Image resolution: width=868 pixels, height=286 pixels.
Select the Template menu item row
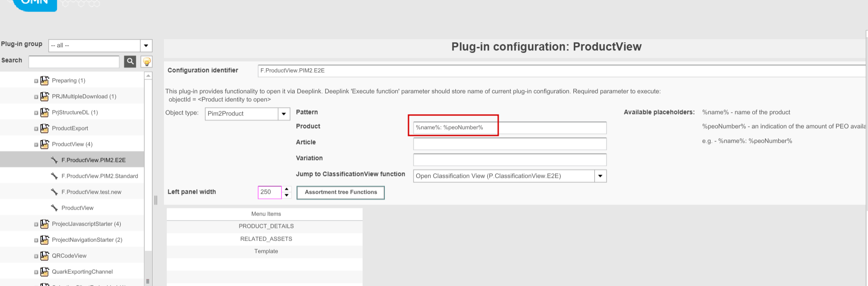coord(265,251)
